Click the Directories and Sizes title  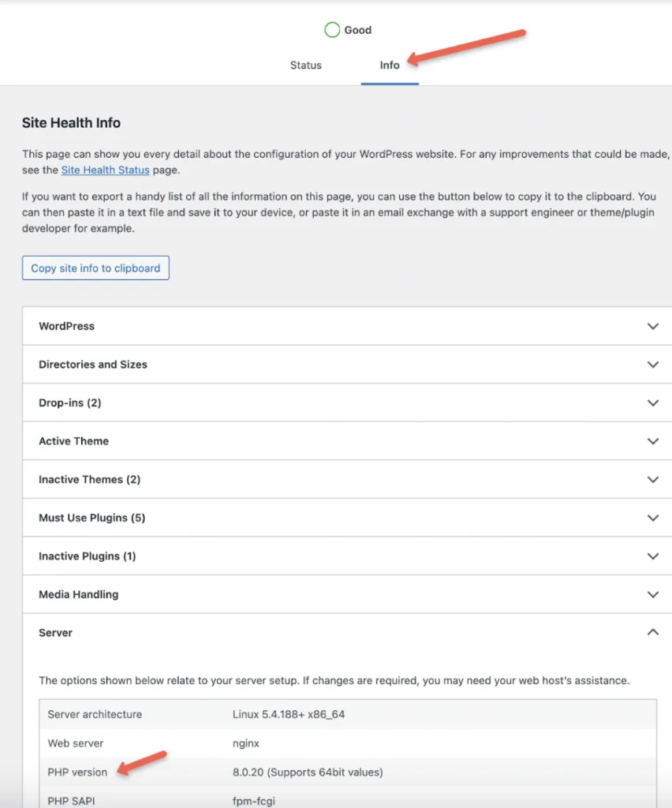(93, 365)
